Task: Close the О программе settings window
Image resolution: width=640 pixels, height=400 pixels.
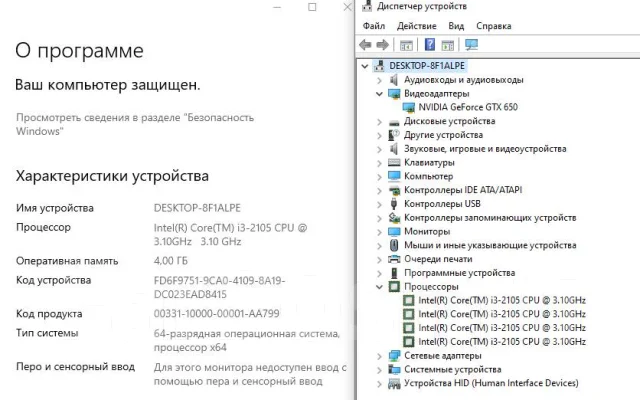Action: click(x=347, y=7)
